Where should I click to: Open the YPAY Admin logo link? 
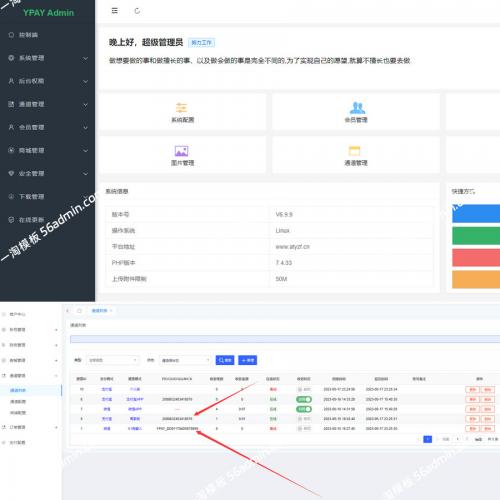click(48, 13)
